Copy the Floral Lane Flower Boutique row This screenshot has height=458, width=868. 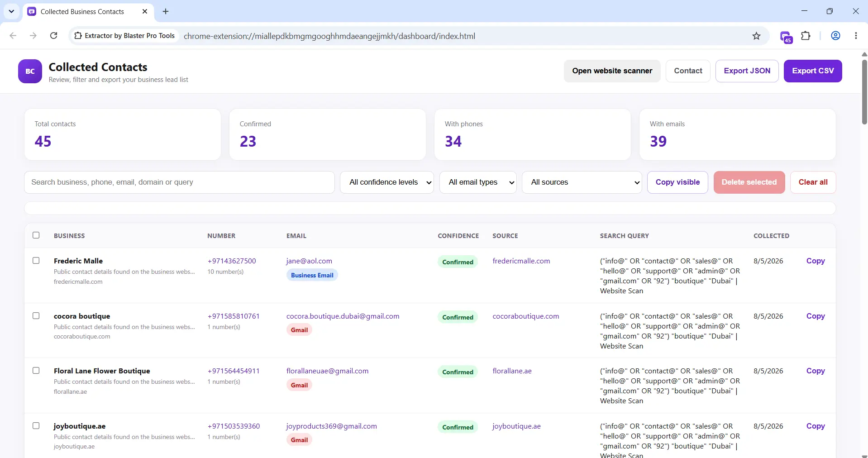(x=816, y=371)
